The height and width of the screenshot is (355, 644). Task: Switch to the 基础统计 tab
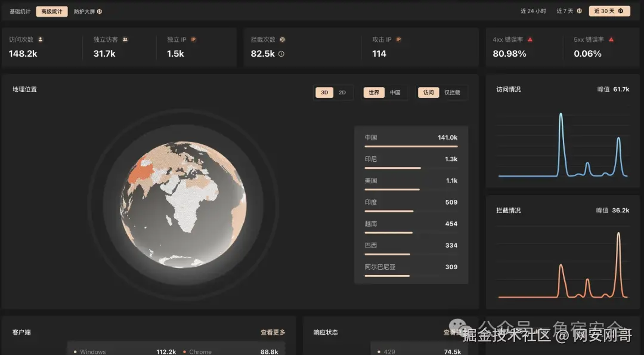[x=19, y=11]
